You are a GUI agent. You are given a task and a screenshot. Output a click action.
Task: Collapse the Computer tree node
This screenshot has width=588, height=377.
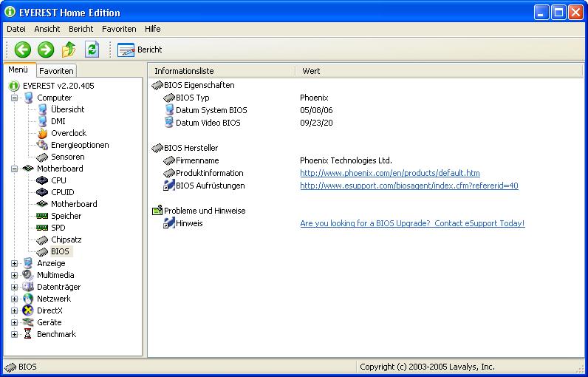point(14,98)
